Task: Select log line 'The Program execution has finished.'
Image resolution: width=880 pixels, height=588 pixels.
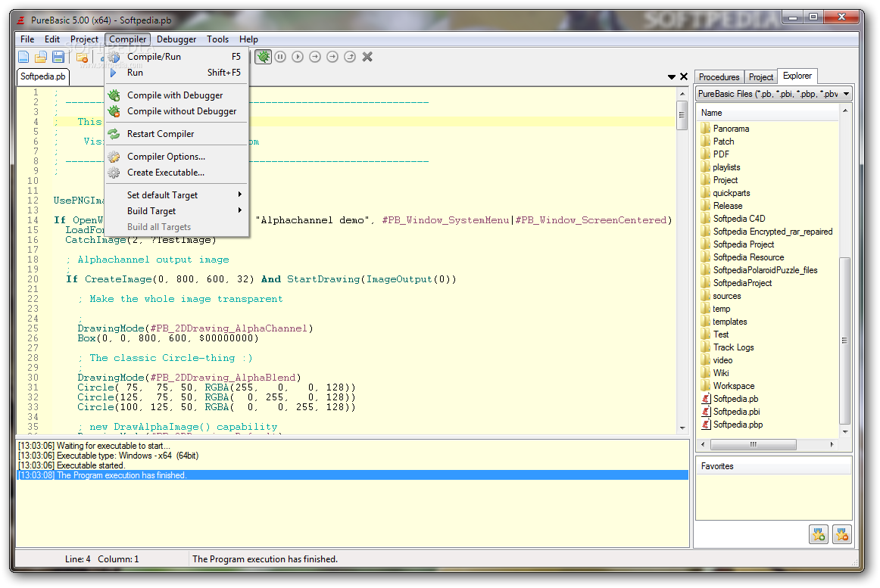Action: pos(352,475)
